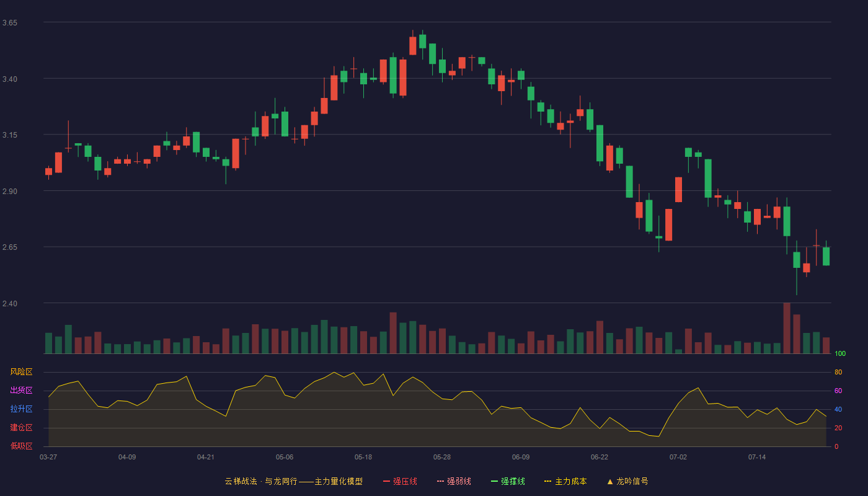Screen dimensions: 868x496
Task: Click the 07-14 date label
Action: click(x=757, y=457)
